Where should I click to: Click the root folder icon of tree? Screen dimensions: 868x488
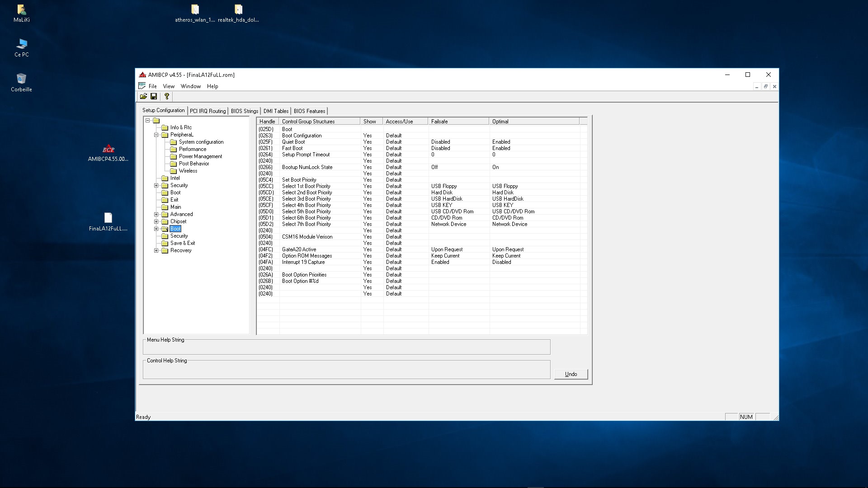[x=156, y=121]
